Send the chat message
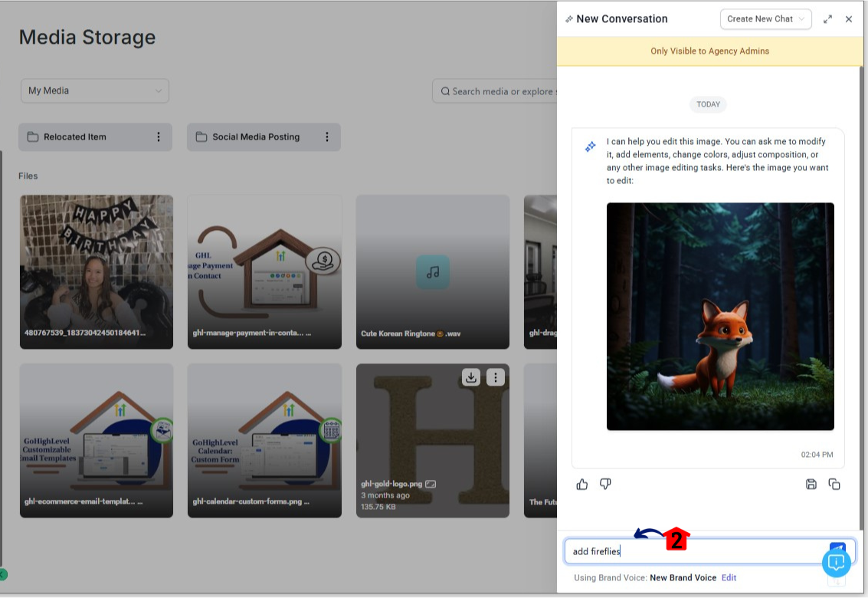Screen dimensions: 868x598 [x=837, y=547]
